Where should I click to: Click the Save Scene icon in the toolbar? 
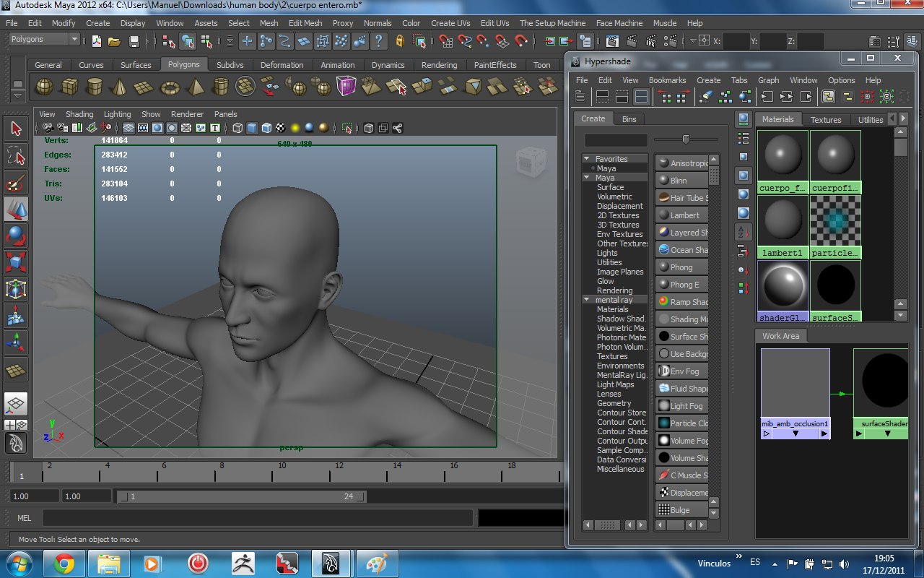pos(134,40)
